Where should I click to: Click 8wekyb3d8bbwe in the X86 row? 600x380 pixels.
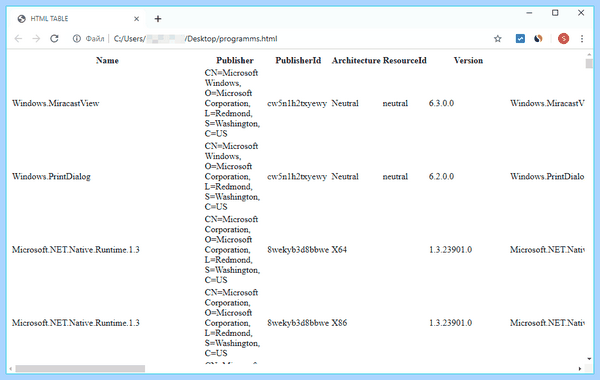point(298,323)
